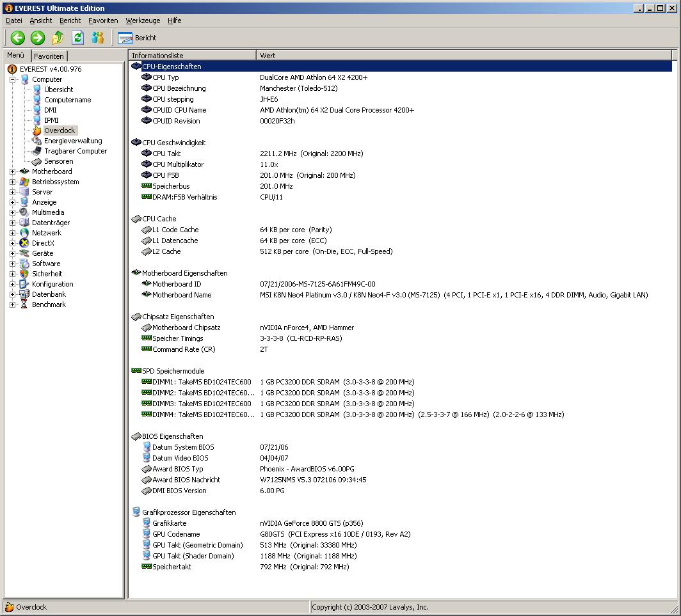This screenshot has width=681, height=616.
Task: Select Übersicht in the Computer tree
Action: (59, 90)
